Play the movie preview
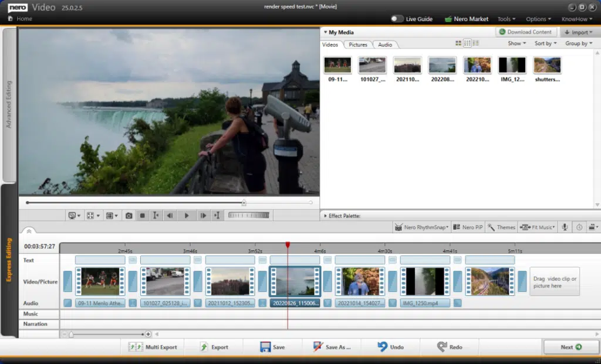This screenshot has height=364, width=601. (x=187, y=216)
